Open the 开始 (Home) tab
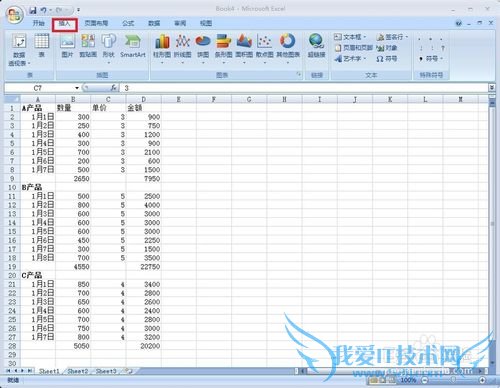Viewport: 500px width, 388px height. click(39, 23)
